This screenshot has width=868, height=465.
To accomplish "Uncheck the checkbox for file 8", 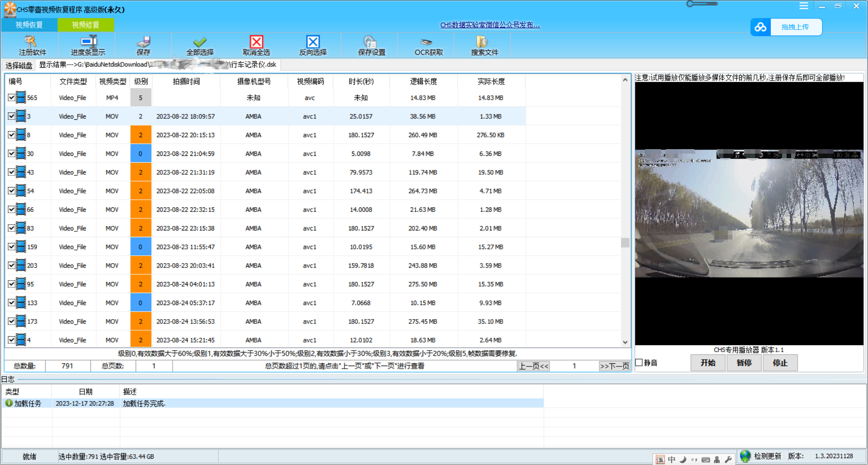I will [x=11, y=135].
